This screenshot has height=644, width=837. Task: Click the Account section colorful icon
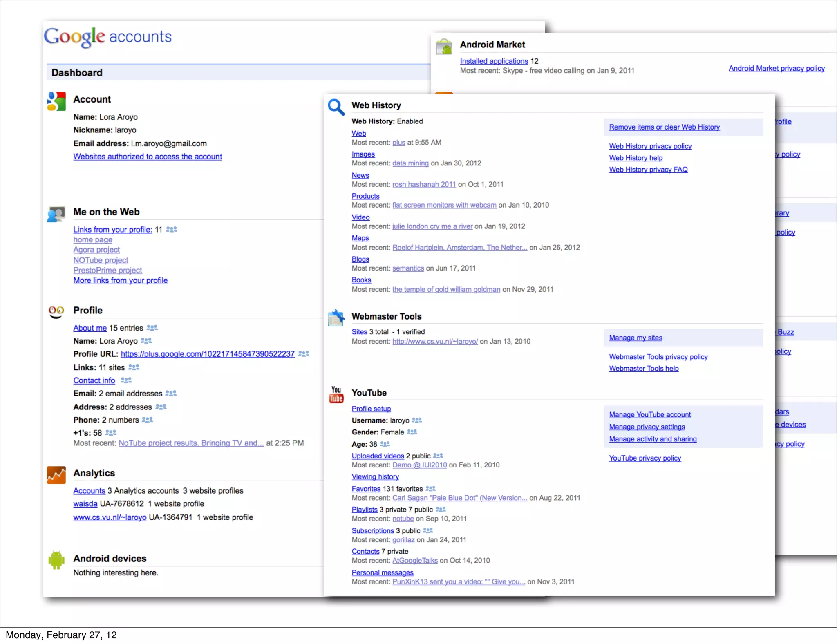pos(56,101)
